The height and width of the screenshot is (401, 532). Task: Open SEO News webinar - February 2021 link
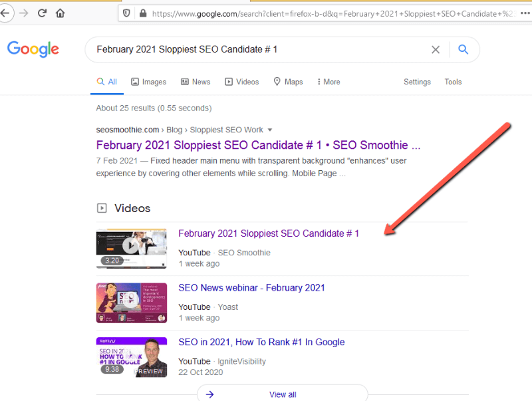[x=251, y=288]
